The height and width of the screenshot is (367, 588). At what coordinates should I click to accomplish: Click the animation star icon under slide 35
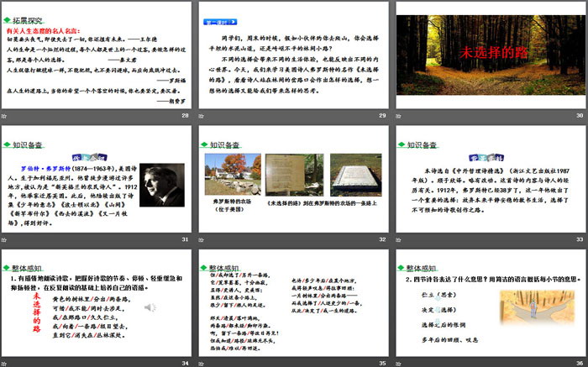pyautogui.click(x=201, y=364)
